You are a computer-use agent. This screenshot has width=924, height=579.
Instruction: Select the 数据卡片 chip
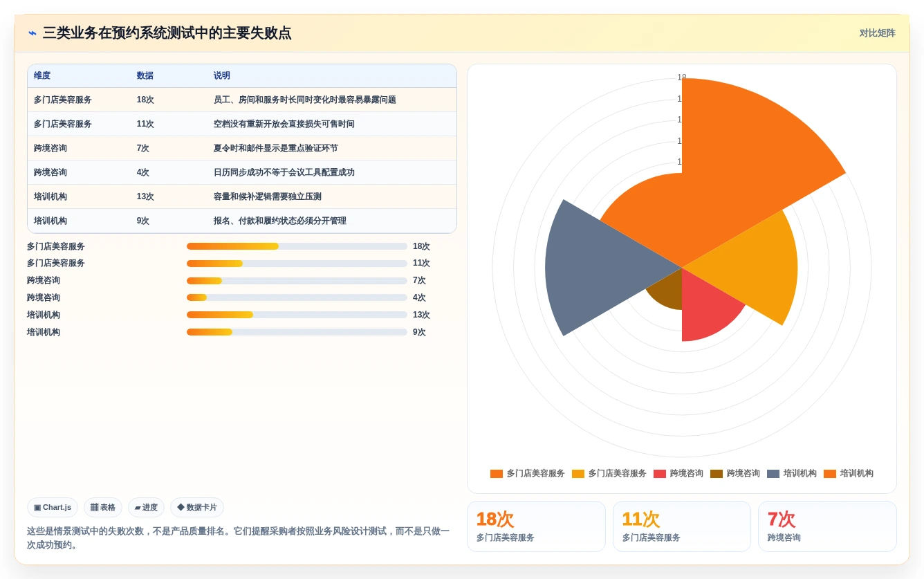pos(197,507)
